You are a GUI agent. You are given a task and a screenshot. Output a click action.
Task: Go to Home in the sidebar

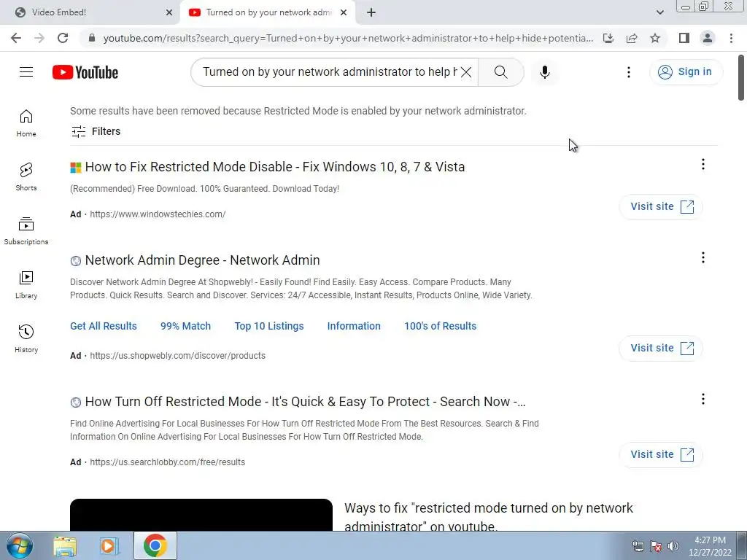click(x=26, y=123)
